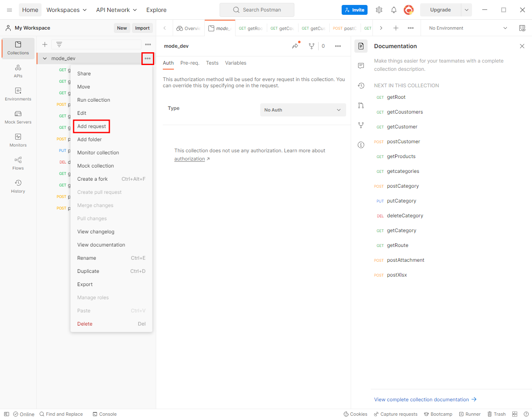
Task: Open mode_dev collection options ellipsis
Action: [x=148, y=58]
